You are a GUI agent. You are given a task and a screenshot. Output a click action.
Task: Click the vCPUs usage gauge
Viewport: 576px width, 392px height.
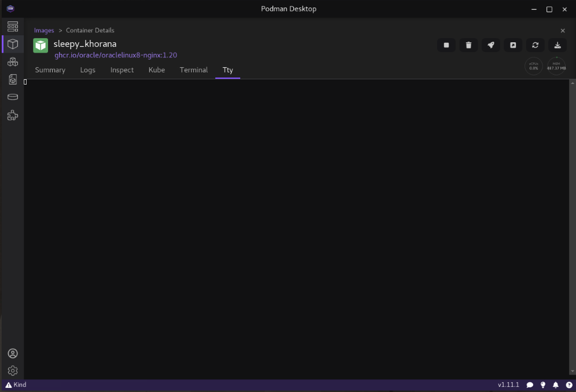(533, 66)
